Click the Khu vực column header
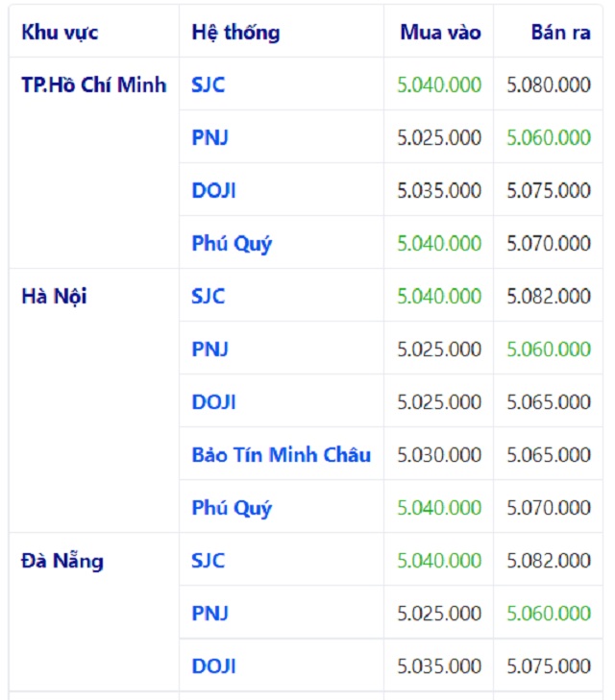This screenshot has width=615, height=700. pos(60,32)
